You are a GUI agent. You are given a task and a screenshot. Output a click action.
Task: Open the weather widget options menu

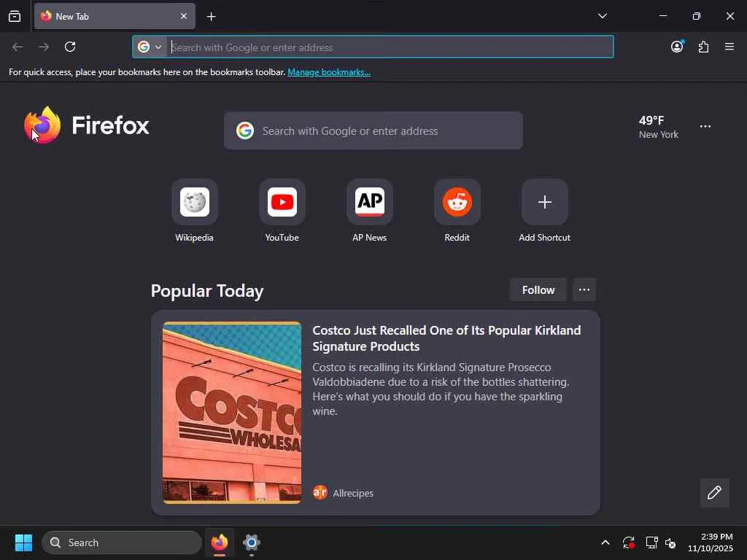click(x=705, y=127)
